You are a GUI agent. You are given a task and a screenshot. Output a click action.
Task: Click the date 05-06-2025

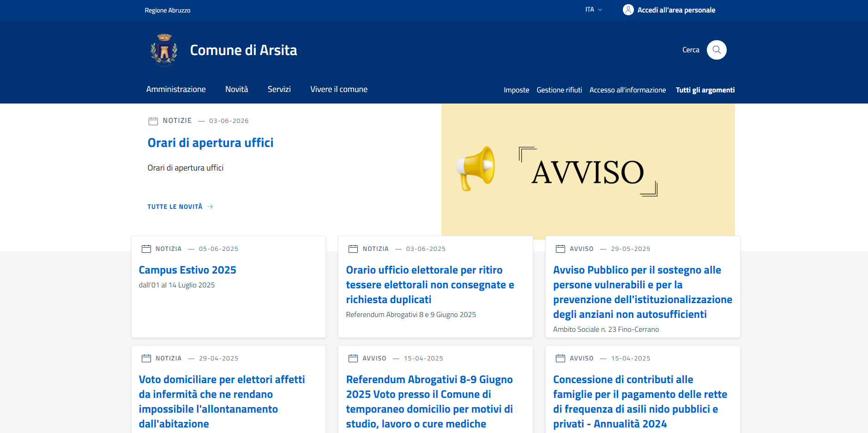[218, 249]
